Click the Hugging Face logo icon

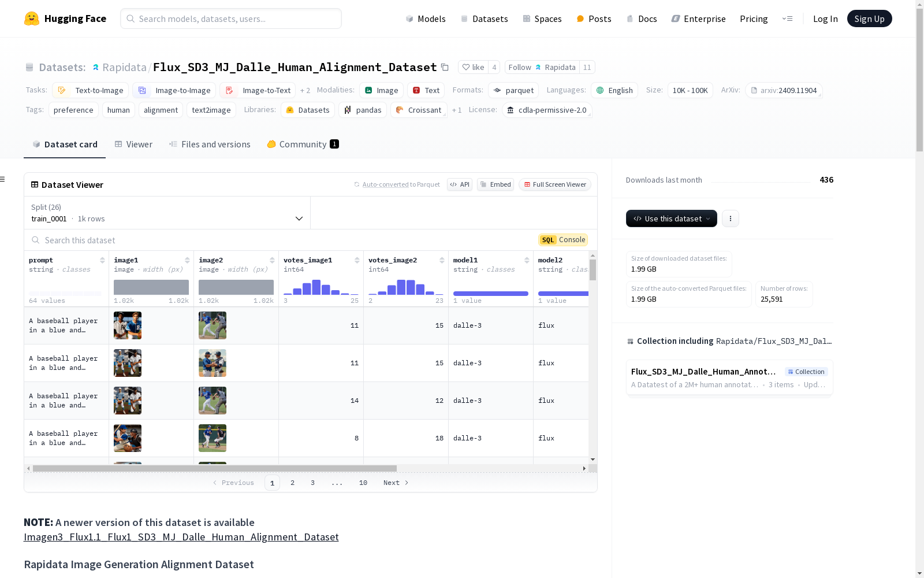pos(32,18)
